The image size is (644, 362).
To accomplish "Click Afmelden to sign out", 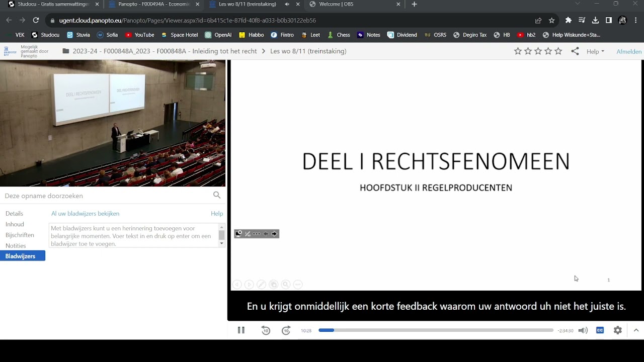I will pos(629,51).
